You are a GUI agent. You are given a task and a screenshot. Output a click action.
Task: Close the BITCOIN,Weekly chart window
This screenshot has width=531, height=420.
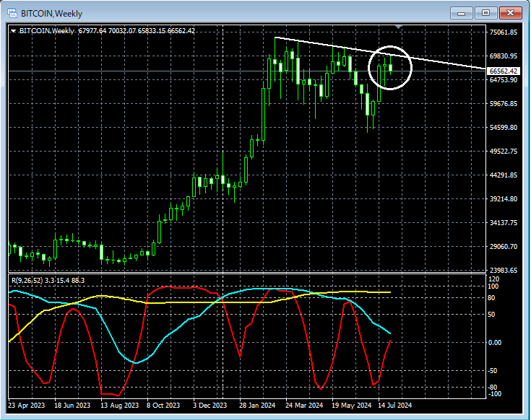click(510, 13)
